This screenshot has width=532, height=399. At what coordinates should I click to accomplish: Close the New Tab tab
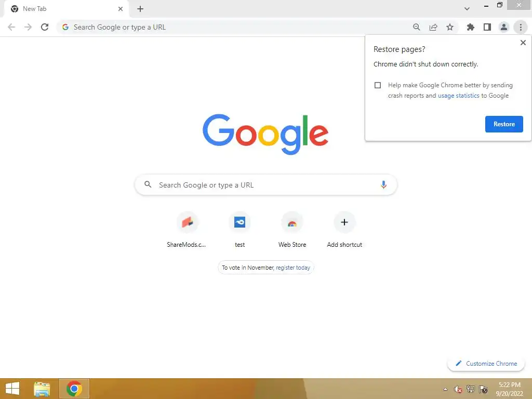(121, 9)
